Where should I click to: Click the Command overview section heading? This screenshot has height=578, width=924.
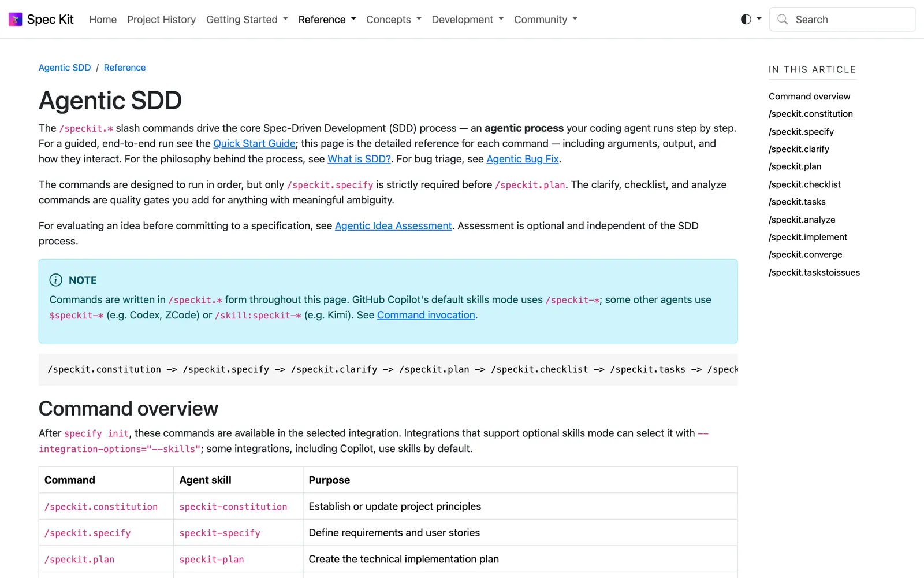(x=128, y=409)
